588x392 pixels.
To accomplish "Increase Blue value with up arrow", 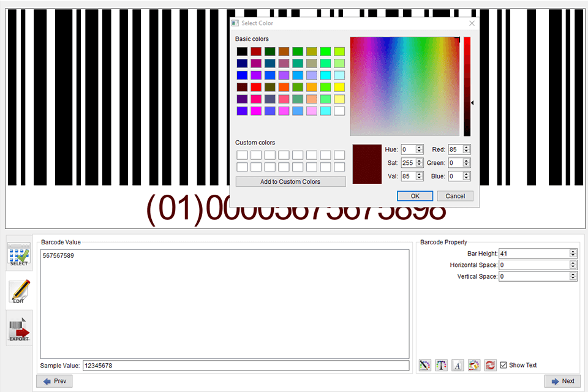I will 467,174.
